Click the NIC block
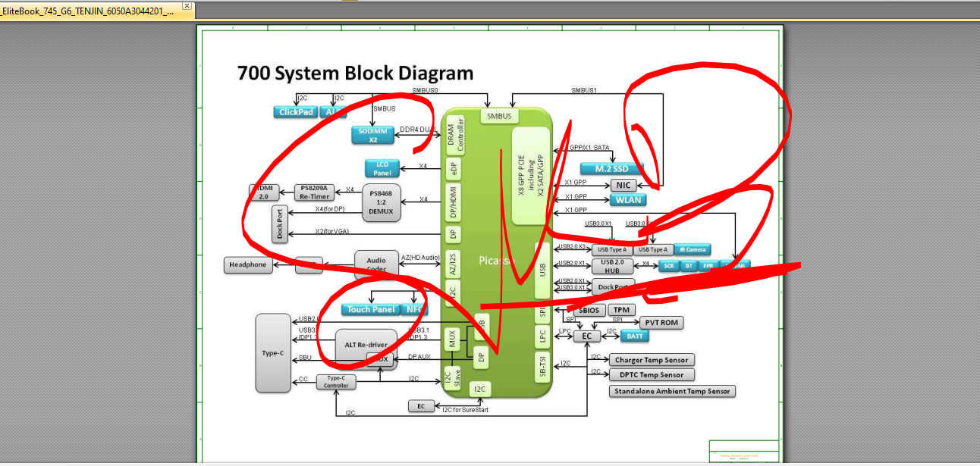This screenshot has width=980, height=466. click(x=623, y=185)
